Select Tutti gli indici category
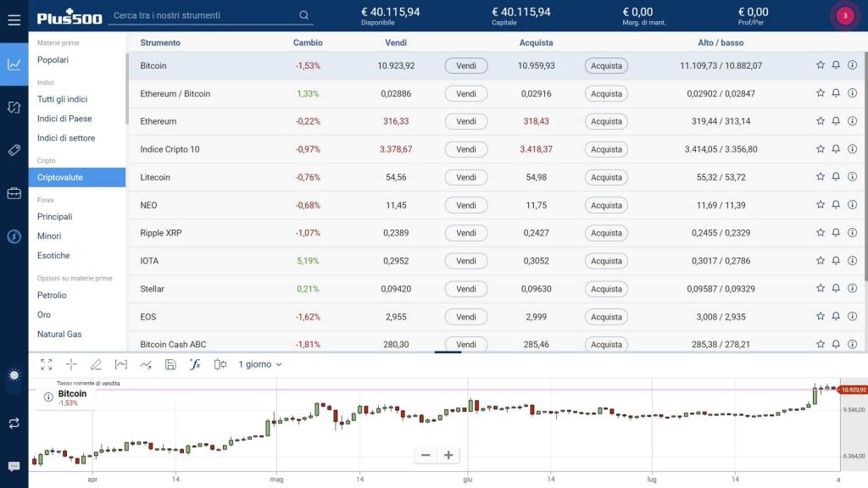Screen dimensions: 868x488 click(62, 99)
